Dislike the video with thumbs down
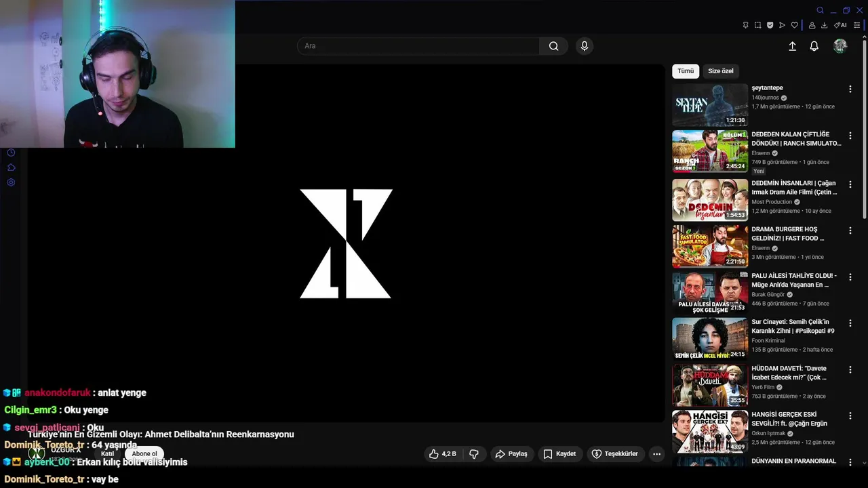The height and width of the screenshot is (488, 868). pyautogui.click(x=474, y=454)
